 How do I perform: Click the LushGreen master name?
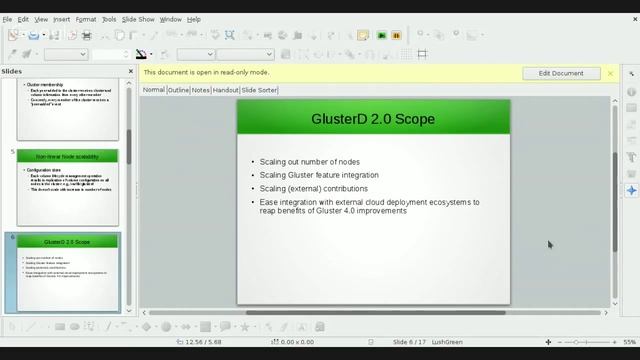447,342
